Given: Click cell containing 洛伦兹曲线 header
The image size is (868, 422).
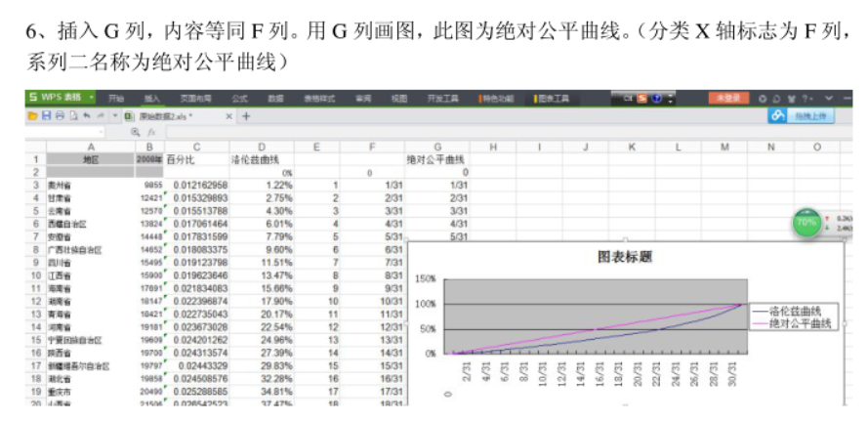Looking at the screenshot, I should 262,159.
